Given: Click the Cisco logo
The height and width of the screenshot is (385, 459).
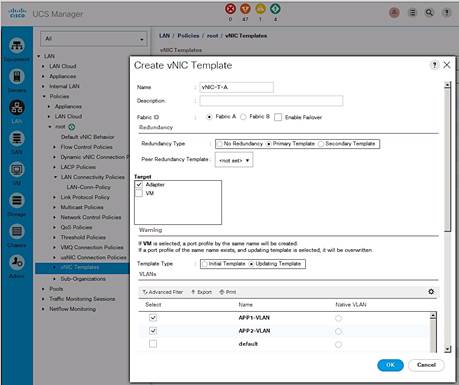Looking at the screenshot, I should click(x=17, y=13).
